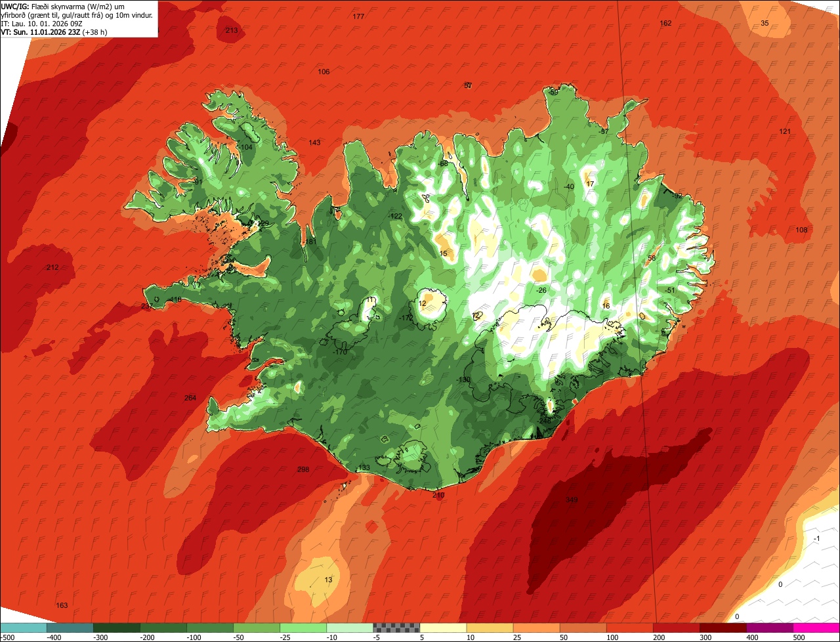The width and height of the screenshot is (840, 642).
Task: Click the yellow-orange 10 to 25 legend swatch
Action: 489,628
